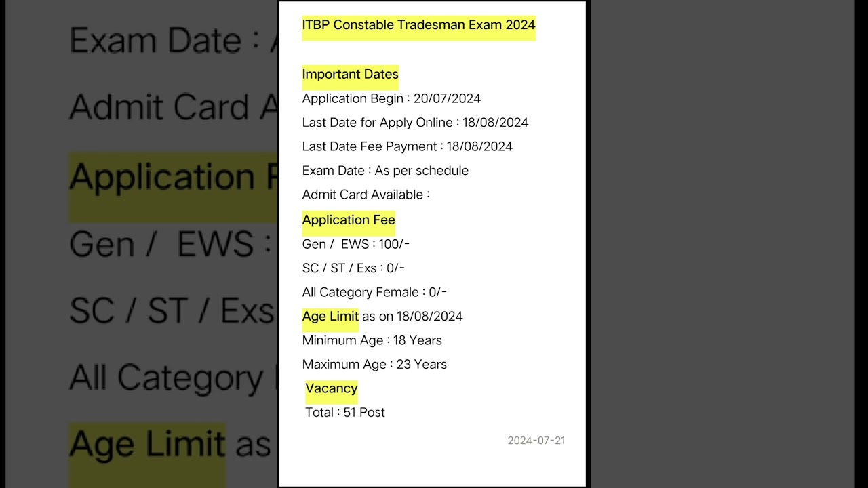Click 'Maximum Age : 23 Years' line
Viewport: 868px width, 488px height.
click(374, 365)
